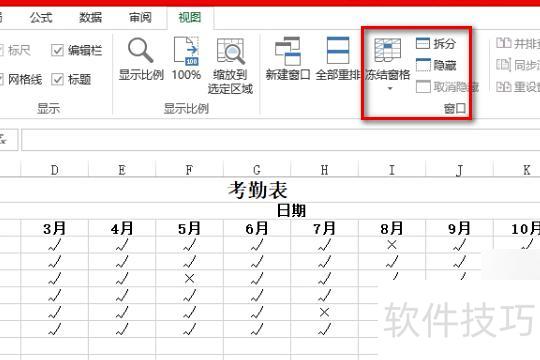Viewport: 540px width, 360px height.
Task: Toggle the 网格线 gridlines checkbox
Action: 1,80
